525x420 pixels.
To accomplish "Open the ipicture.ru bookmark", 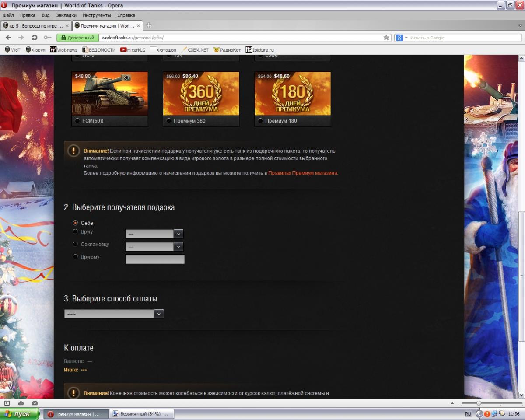I will point(260,50).
